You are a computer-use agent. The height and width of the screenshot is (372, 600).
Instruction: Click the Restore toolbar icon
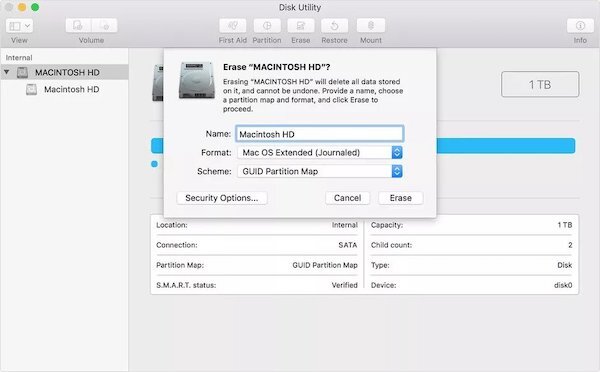point(334,26)
